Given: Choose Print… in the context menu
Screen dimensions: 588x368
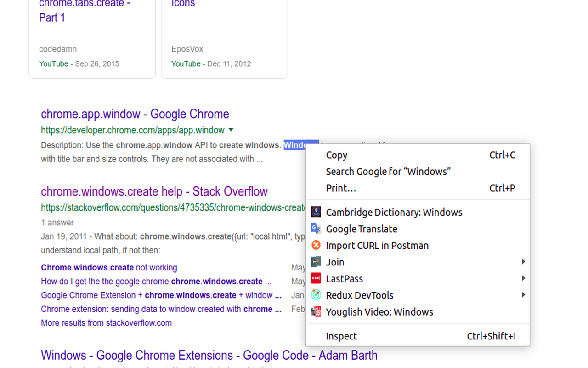Looking at the screenshot, I should (418, 188).
